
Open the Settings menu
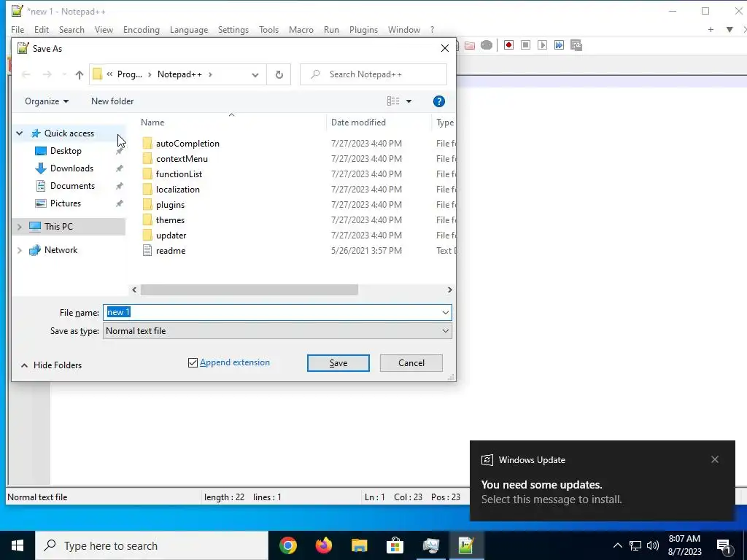pos(233,29)
